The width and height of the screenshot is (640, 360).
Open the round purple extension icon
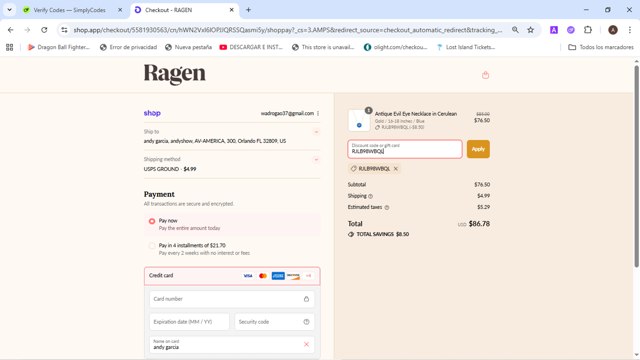(571, 30)
